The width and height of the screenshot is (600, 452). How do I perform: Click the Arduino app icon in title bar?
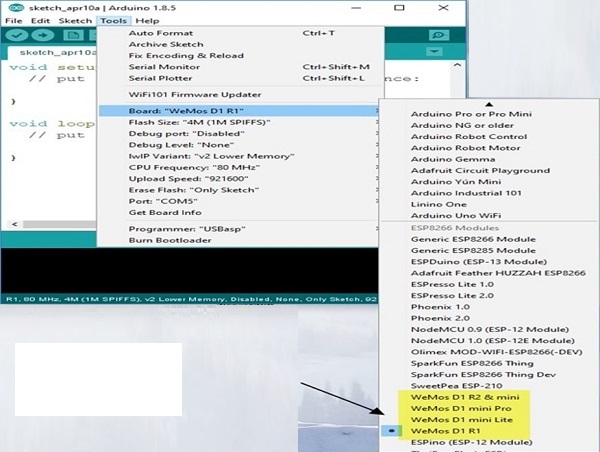(x=9, y=6)
